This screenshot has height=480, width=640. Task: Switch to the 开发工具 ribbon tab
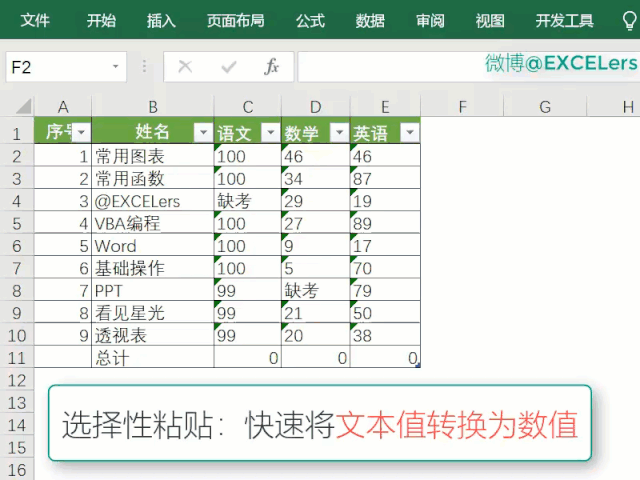[564, 20]
